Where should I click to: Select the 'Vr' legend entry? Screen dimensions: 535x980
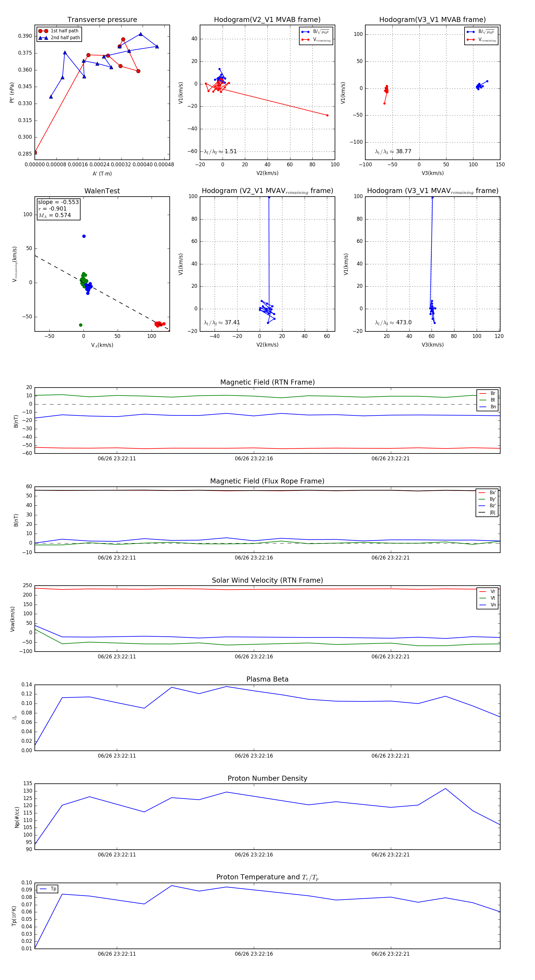pyautogui.click(x=487, y=591)
